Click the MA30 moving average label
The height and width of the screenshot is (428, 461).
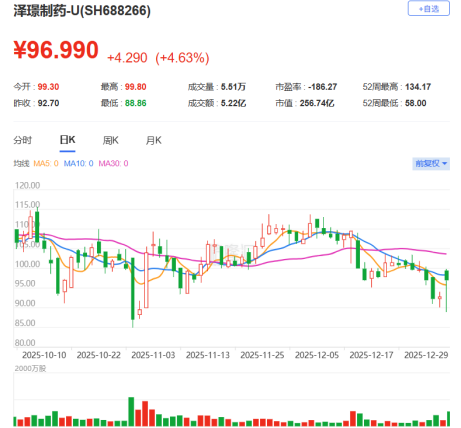pos(113,163)
